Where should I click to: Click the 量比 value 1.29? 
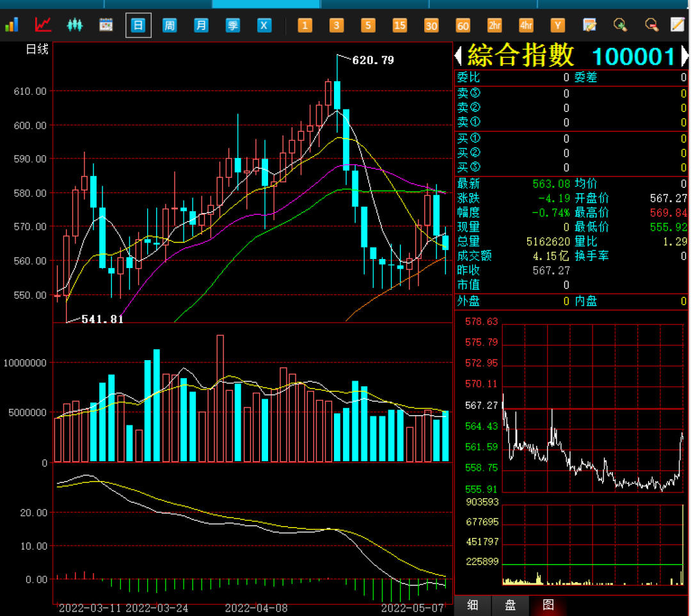point(675,241)
